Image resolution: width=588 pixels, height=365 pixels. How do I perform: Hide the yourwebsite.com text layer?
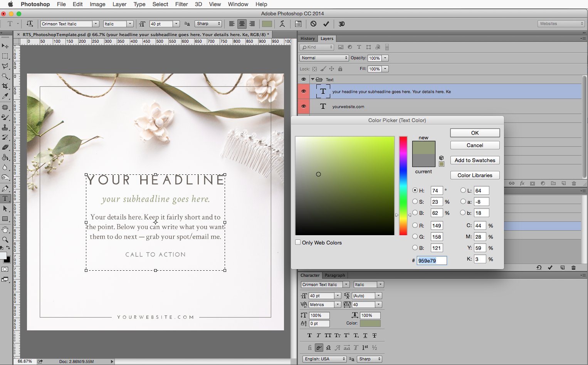(x=304, y=107)
